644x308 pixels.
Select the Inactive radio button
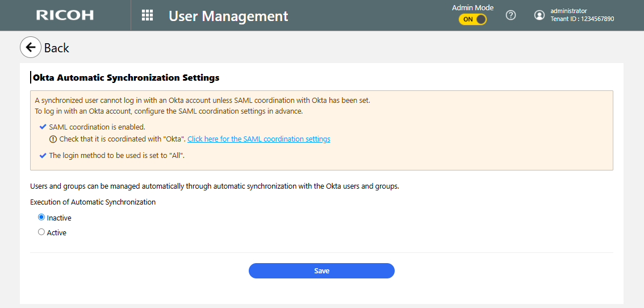click(41, 217)
